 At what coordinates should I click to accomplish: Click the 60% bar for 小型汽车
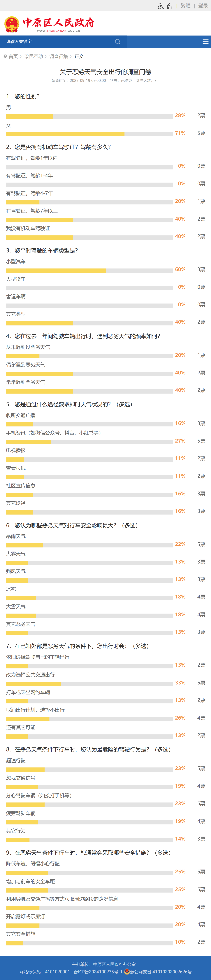click(89, 270)
